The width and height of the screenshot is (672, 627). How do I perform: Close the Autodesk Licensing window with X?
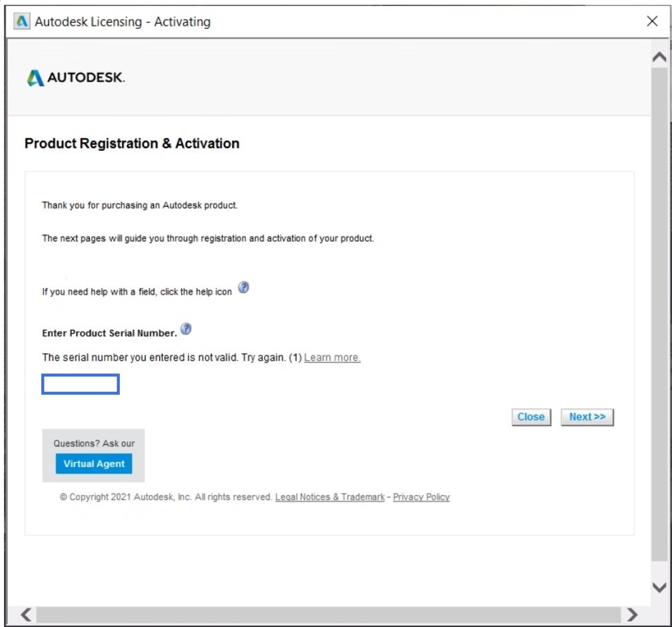click(x=652, y=21)
